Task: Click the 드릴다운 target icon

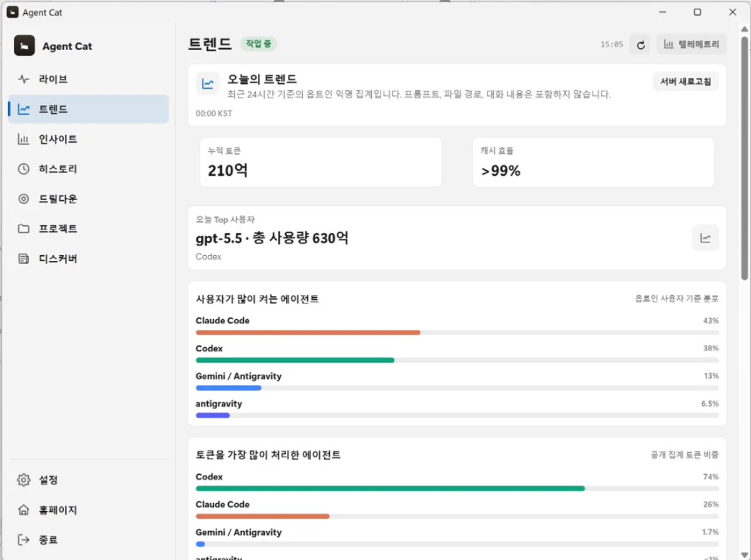Action: [x=24, y=199]
